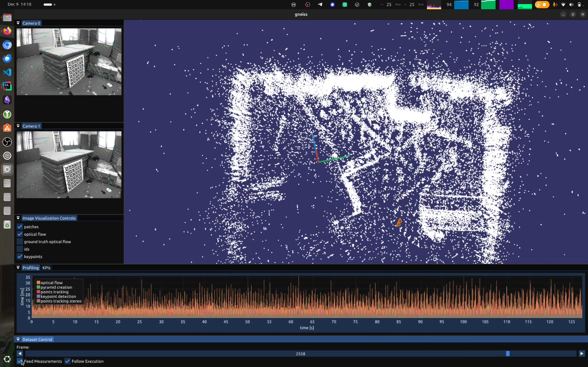
Task: Collapse the Profiling panel arrow
Action: tap(18, 267)
